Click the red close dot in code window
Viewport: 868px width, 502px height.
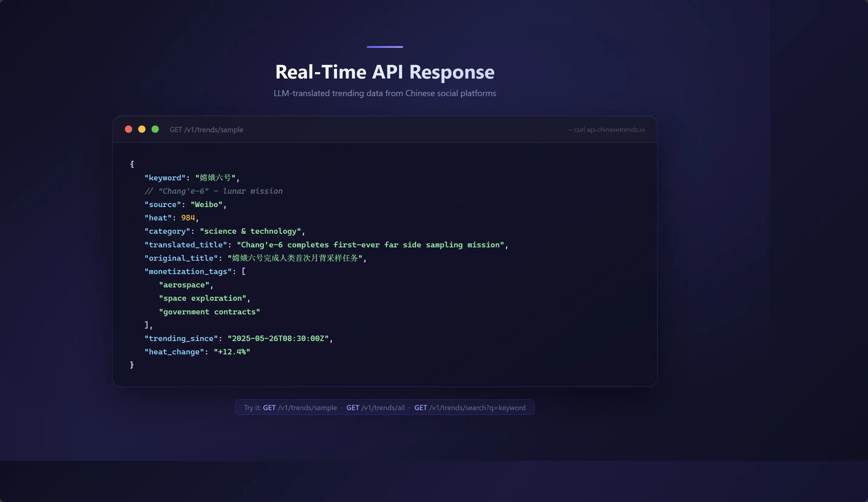129,129
